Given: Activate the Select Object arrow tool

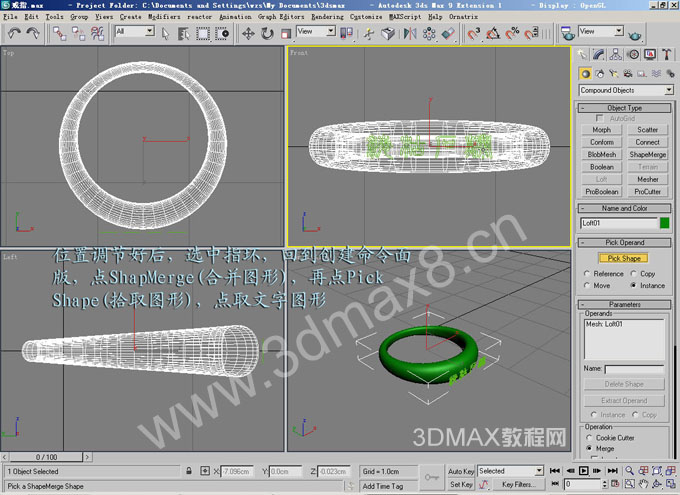Looking at the screenshot, I should [165, 33].
